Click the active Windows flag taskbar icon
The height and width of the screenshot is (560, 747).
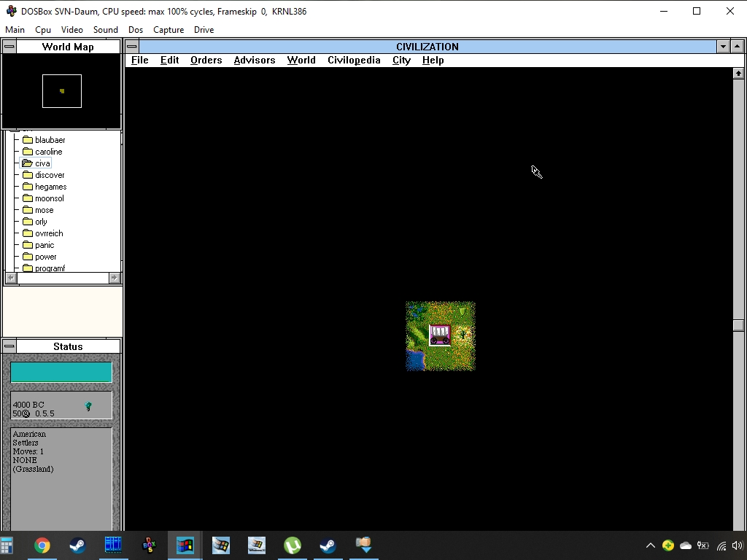(x=185, y=545)
